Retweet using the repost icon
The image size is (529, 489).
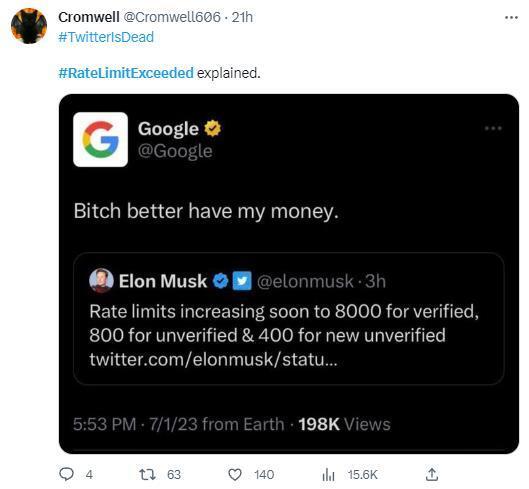148,474
